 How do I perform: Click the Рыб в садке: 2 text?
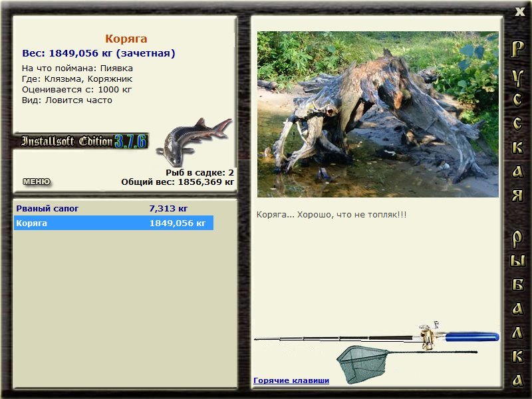tap(200, 173)
